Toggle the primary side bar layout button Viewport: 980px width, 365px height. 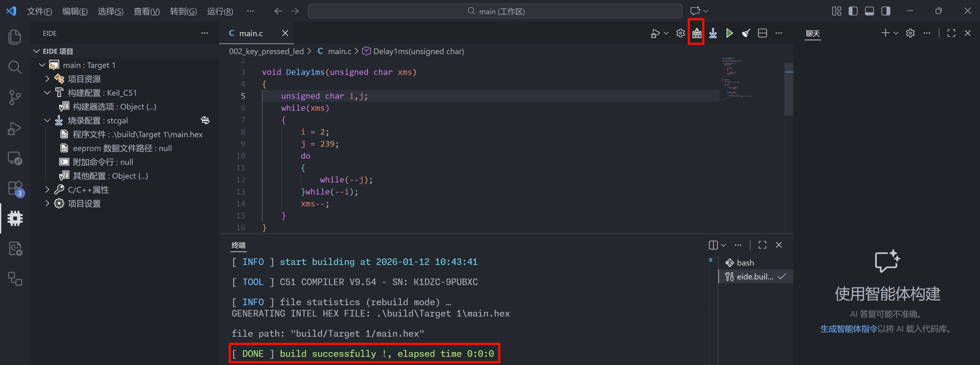coord(853,11)
